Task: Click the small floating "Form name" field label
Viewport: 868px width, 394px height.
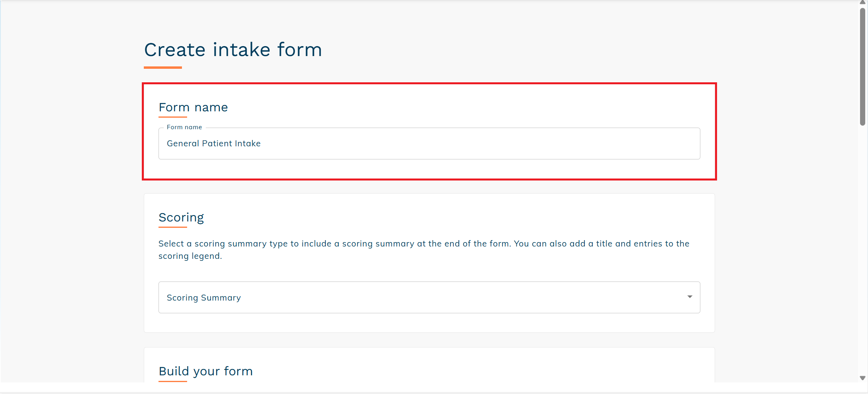Action: pos(184,127)
